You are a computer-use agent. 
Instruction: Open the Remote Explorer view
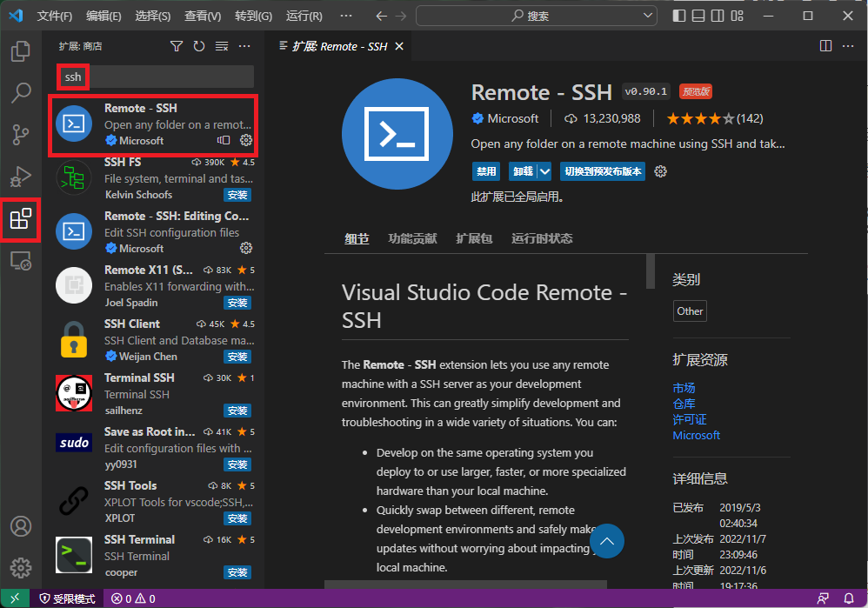click(20, 260)
